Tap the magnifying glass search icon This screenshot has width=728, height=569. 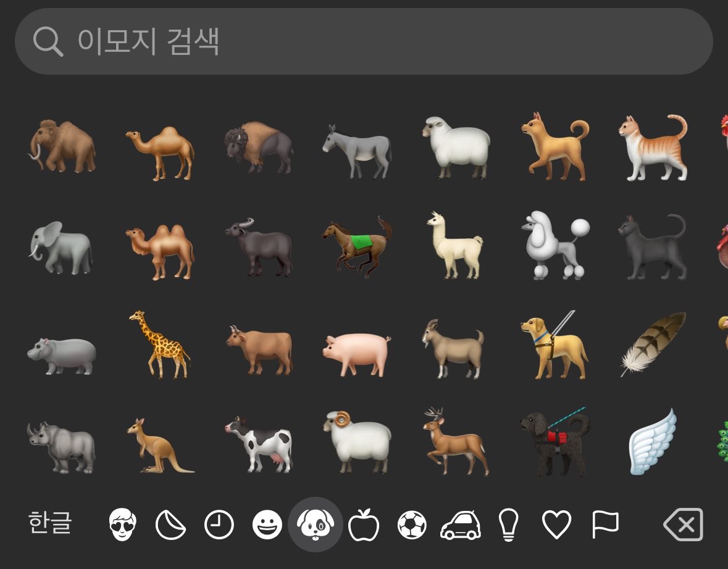click(48, 41)
